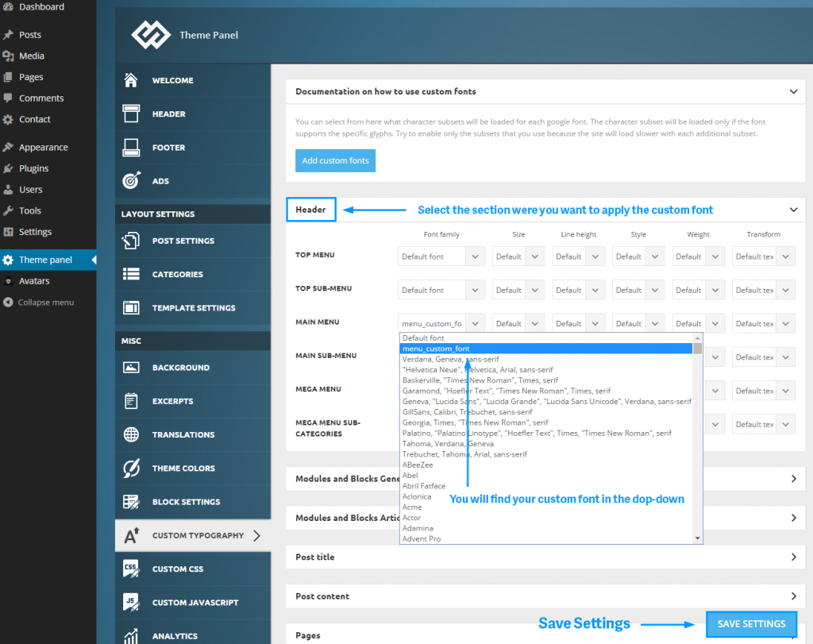Open the Welcome panel via its home icon
Viewport: 813px width, 644px height.
[132, 80]
